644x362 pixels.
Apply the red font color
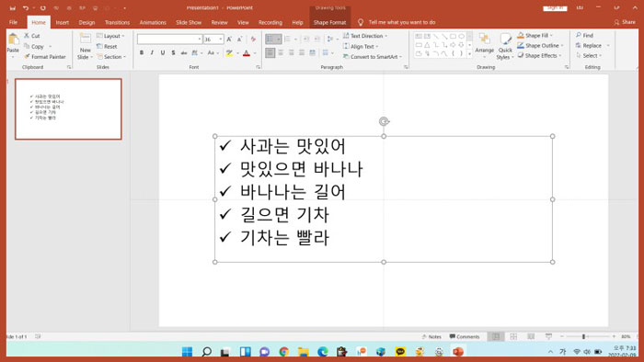tap(247, 53)
